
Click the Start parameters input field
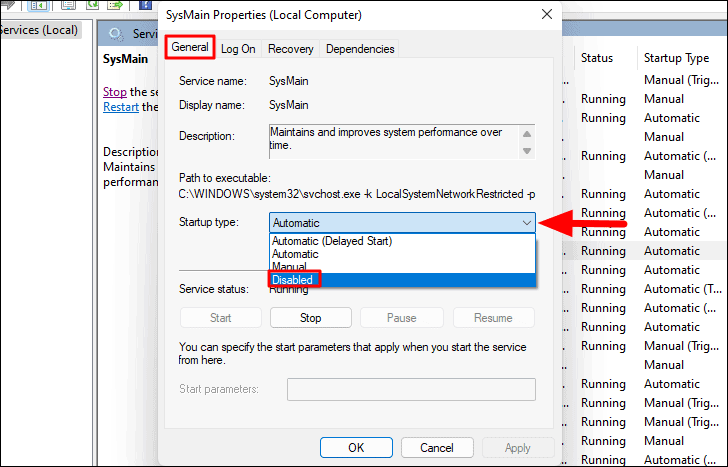(411, 389)
